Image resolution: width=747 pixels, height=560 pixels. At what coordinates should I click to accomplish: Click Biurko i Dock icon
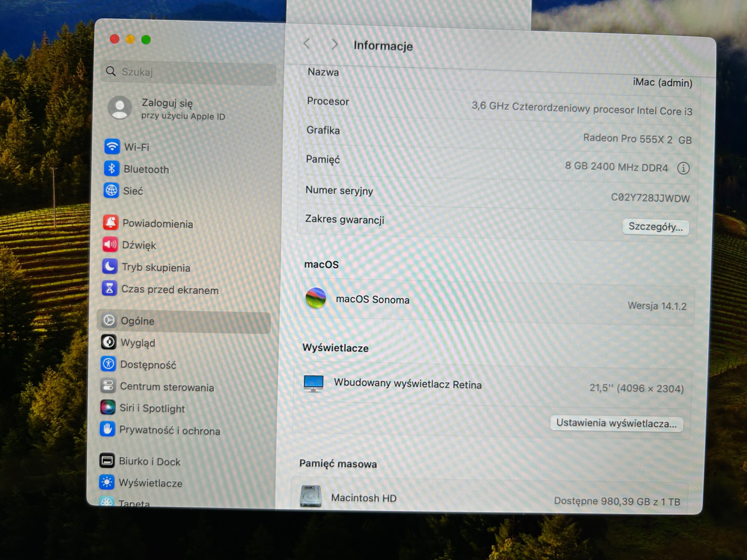pos(107,460)
